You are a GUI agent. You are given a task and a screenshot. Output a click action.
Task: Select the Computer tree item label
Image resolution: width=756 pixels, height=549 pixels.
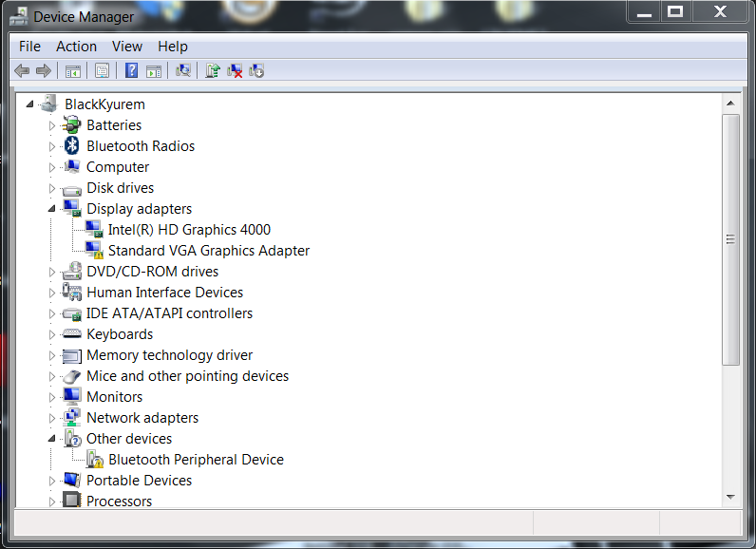[118, 167]
